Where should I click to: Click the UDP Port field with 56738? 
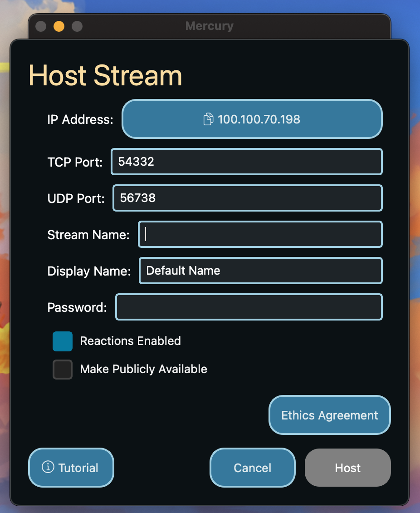pyautogui.click(x=247, y=198)
